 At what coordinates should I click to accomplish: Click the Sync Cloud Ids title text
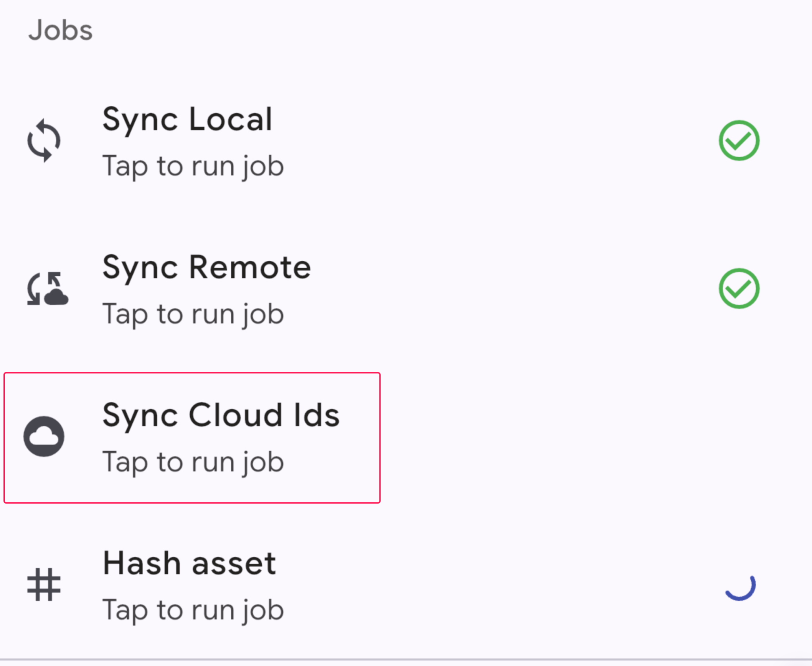(x=221, y=415)
